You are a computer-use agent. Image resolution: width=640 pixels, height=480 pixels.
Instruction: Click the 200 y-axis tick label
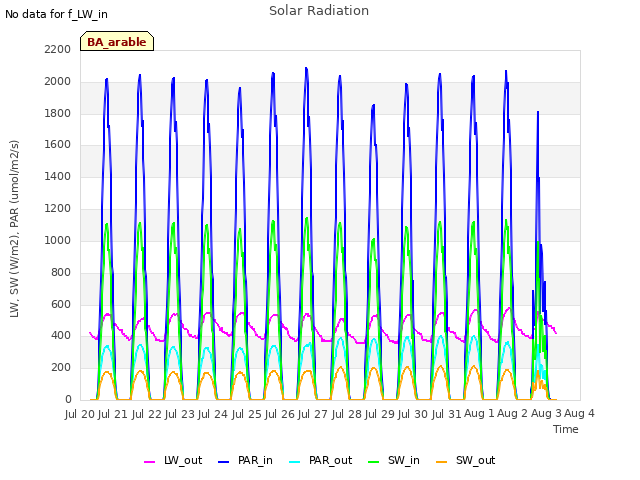coord(61,367)
